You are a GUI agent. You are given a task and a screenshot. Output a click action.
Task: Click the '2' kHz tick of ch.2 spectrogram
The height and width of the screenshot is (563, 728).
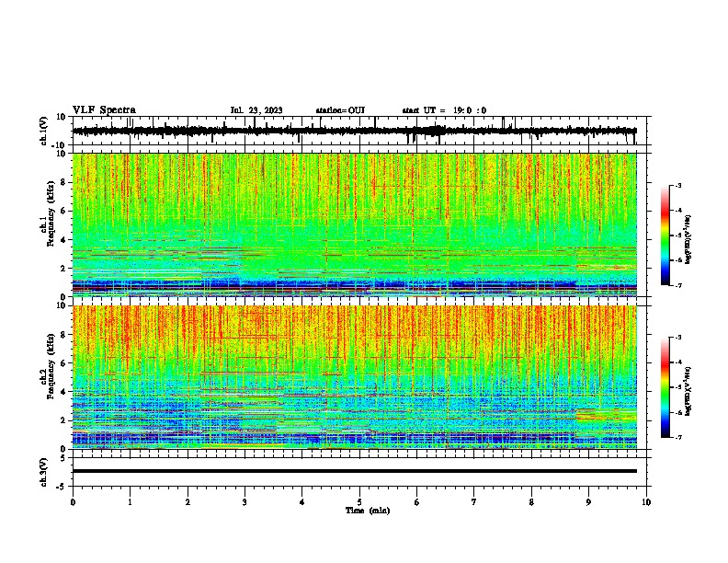pyautogui.click(x=63, y=420)
